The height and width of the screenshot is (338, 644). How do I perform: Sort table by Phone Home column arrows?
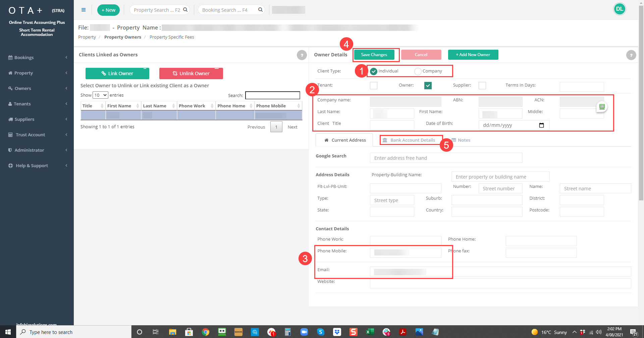251,106
